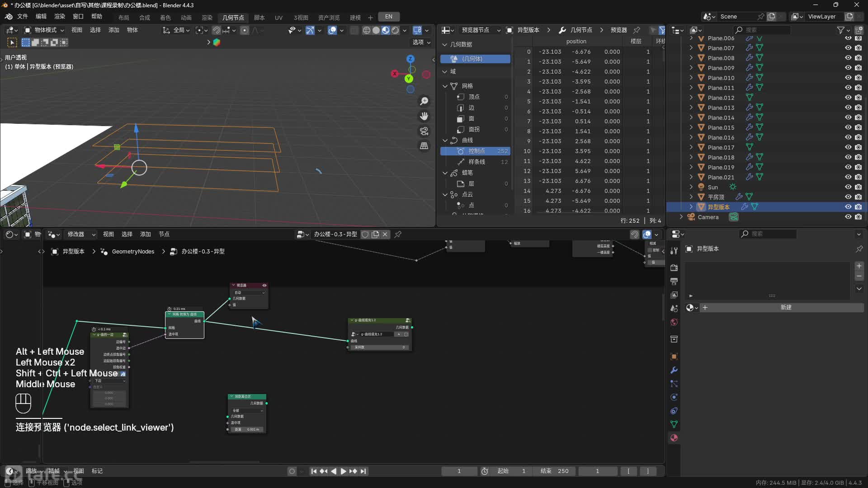Jump to the timeline end frame

(x=363, y=471)
